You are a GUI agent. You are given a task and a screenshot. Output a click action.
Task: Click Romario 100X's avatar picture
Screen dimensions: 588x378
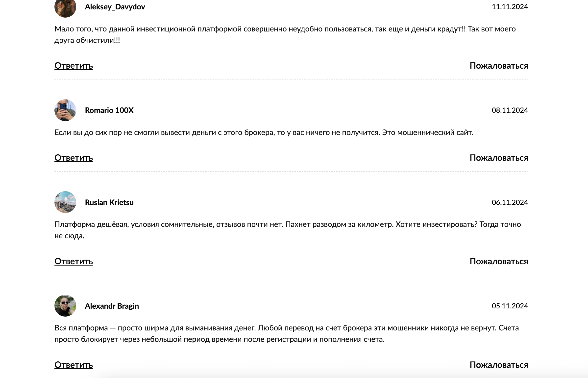point(65,110)
